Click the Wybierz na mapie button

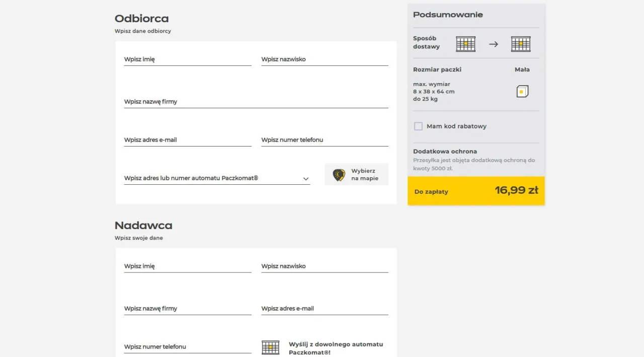point(356,174)
